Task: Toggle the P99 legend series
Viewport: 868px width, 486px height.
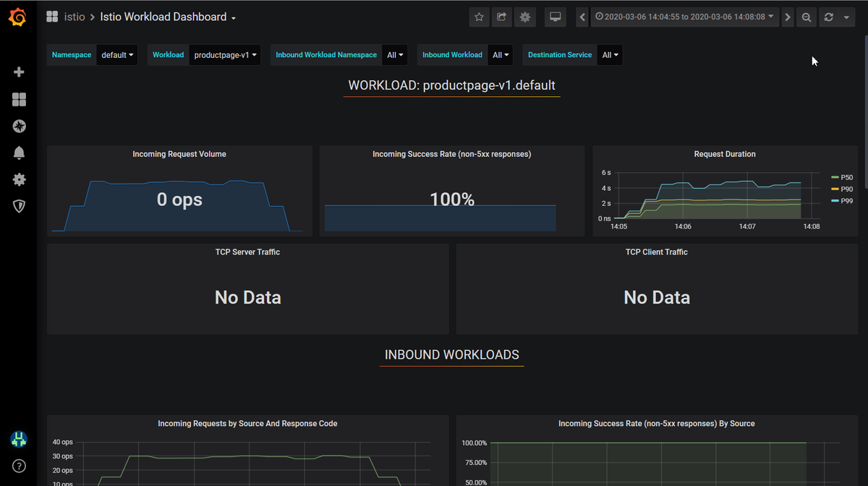Action: (x=842, y=200)
